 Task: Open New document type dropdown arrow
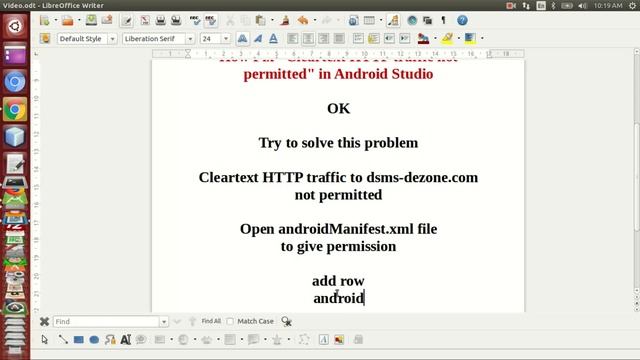click(x=56, y=20)
